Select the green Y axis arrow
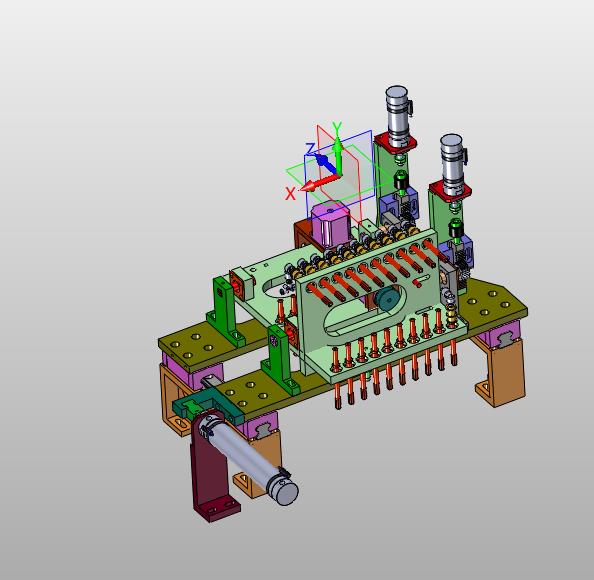 [x=338, y=156]
